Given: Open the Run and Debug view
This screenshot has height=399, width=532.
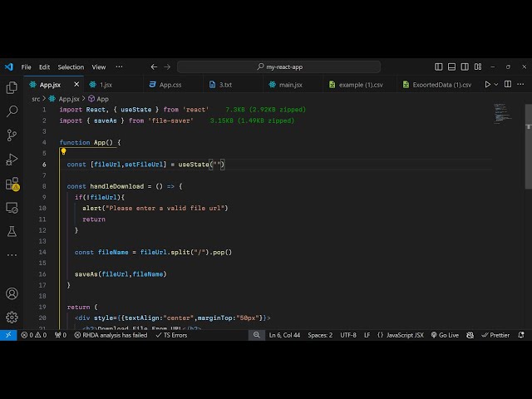Looking at the screenshot, I should [x=12, y=159].
